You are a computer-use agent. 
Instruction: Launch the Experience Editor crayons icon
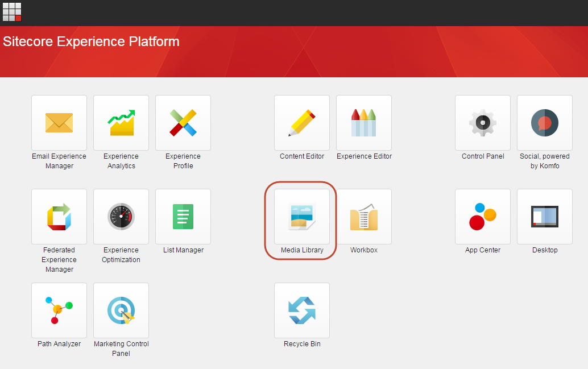click(364, 123)
